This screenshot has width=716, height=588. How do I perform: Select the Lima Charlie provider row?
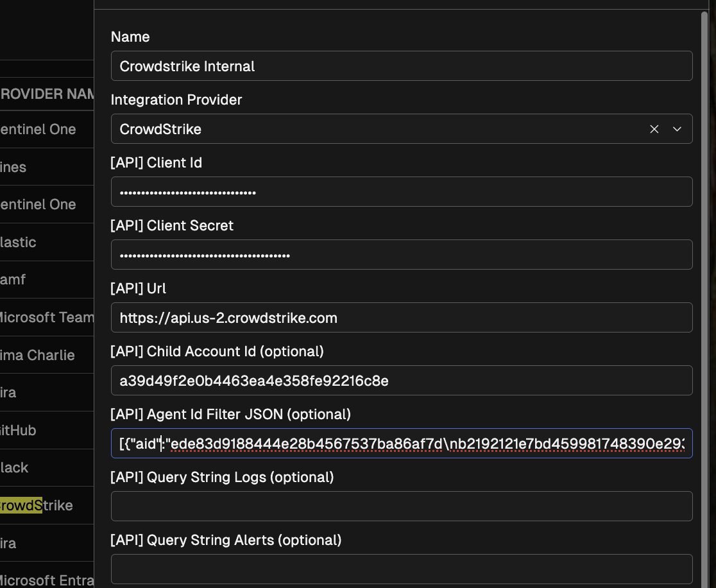tap(47, 355)
